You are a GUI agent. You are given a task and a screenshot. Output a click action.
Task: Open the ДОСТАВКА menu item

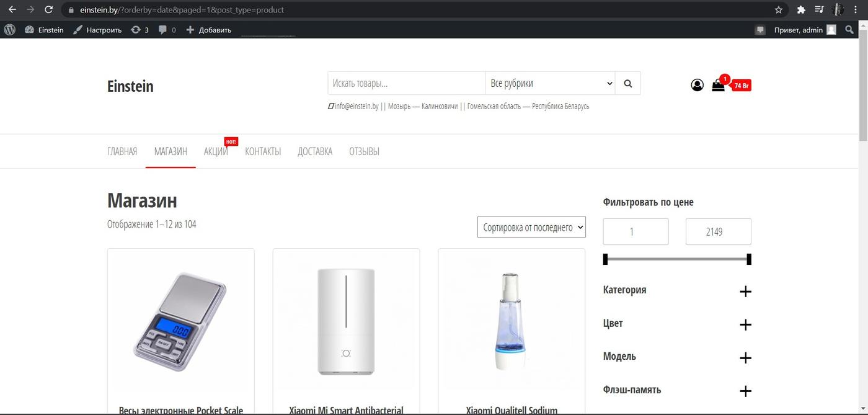pos(315,151)
